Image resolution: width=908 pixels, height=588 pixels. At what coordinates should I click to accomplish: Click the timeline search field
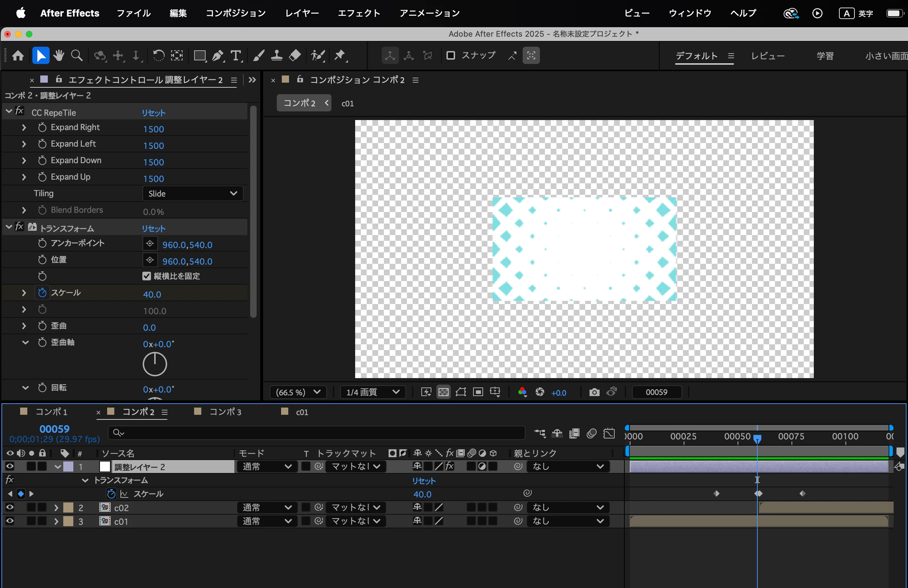tap(317, 433)
